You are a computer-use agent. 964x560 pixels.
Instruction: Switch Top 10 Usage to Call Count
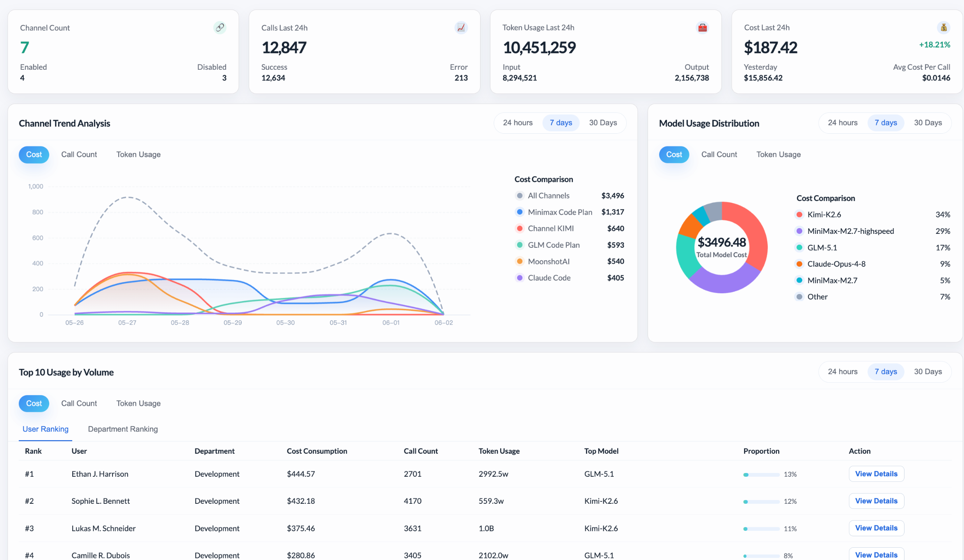(79, 404)
